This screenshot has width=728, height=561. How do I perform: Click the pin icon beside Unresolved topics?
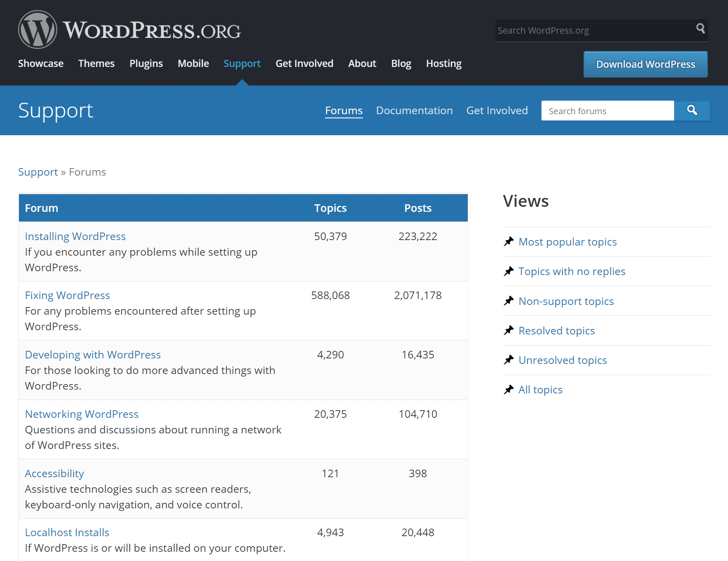[x=509, y=359]
